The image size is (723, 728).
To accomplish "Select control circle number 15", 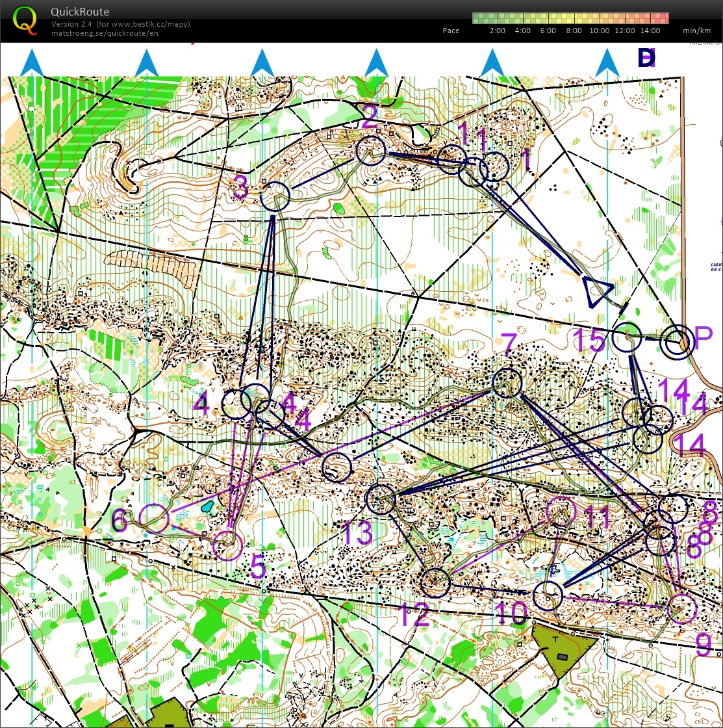I will tap(628, 337).
